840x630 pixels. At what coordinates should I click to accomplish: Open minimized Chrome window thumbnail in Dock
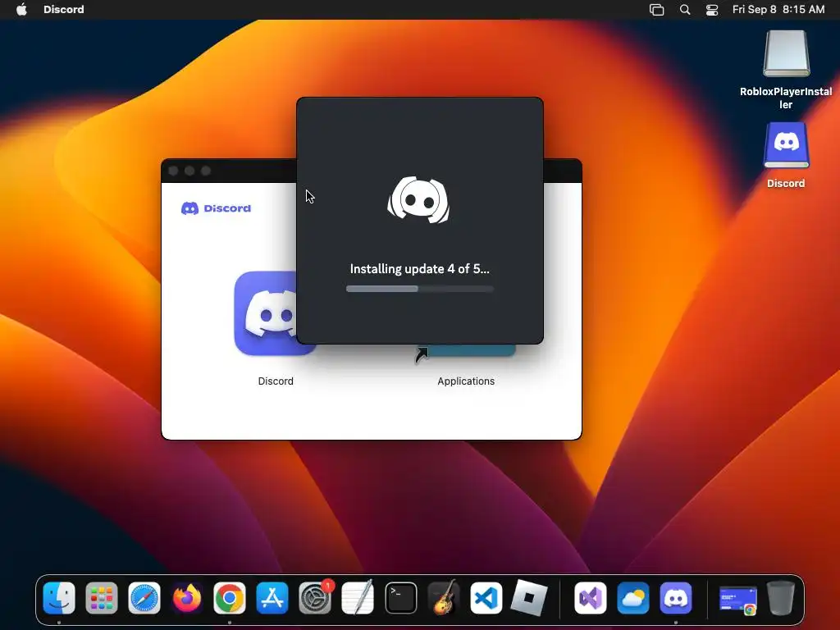(x=737, y=600)
